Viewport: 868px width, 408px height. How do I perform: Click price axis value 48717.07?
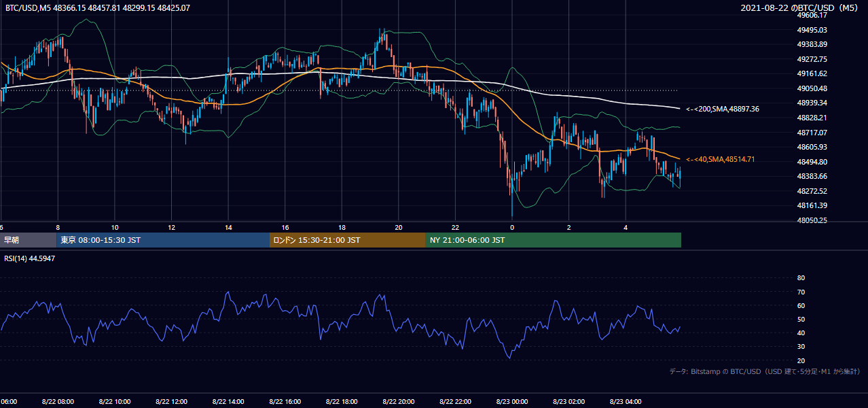812,133
